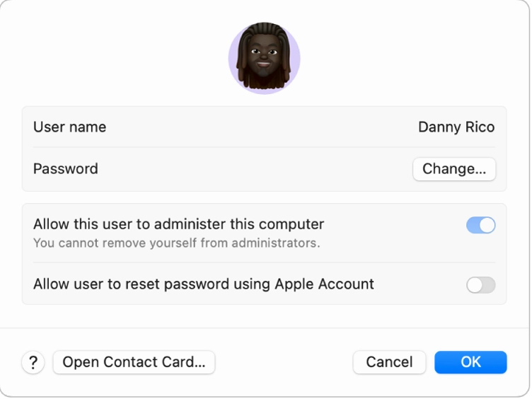Cancel the user settings dialog
The image size is (532, 399).
click(x=389, y=362)
